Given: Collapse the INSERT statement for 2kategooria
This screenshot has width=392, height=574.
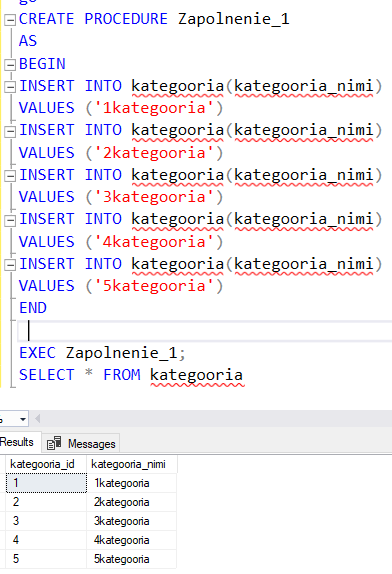Looking at the screenshot, I should (10, 131).
